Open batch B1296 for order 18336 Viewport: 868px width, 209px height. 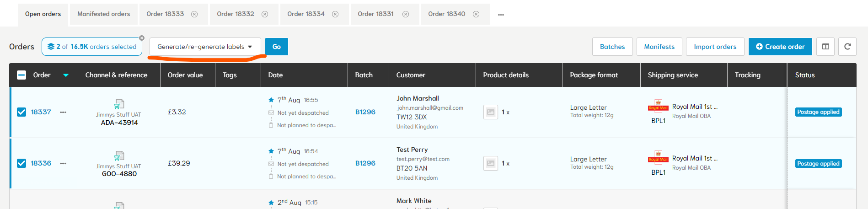pos(365,163)
